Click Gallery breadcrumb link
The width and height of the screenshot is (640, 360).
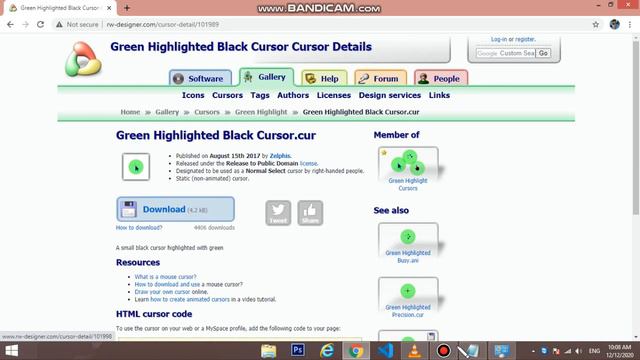point(167,112)
